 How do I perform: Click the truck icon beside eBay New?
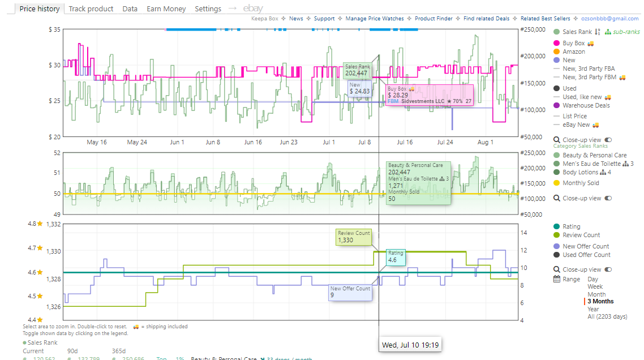(595, 125)
